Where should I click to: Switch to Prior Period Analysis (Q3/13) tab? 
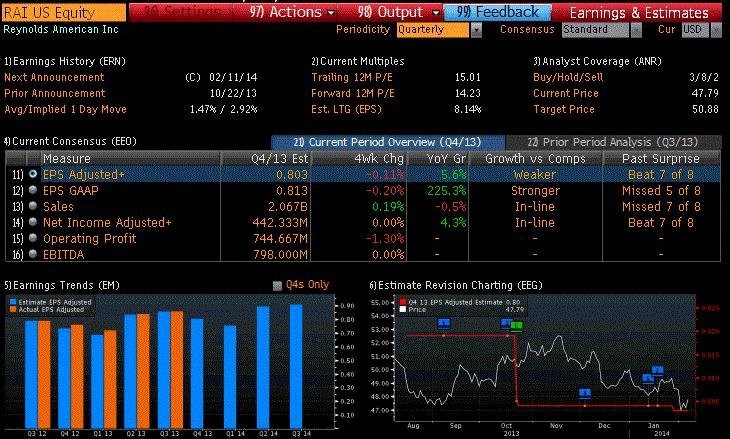pyautogui.click(x=613, y=142)
